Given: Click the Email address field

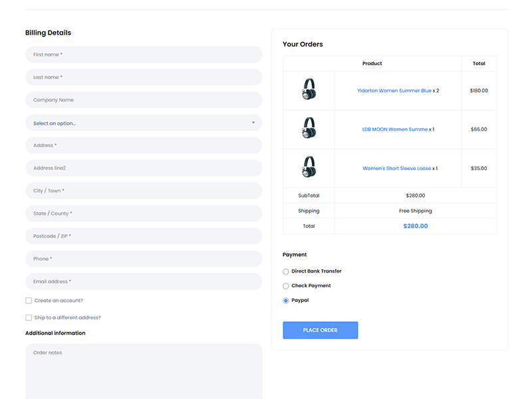Looking at the screenshot, I should pos(144,281).
